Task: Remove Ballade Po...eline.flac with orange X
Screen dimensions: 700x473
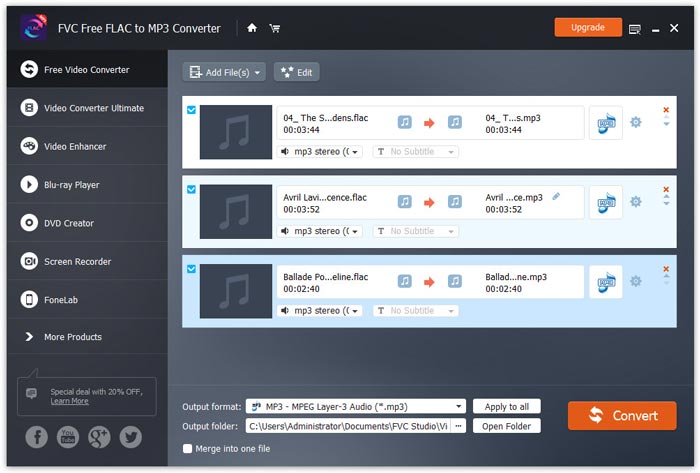Action: click(x=666, y=269)
